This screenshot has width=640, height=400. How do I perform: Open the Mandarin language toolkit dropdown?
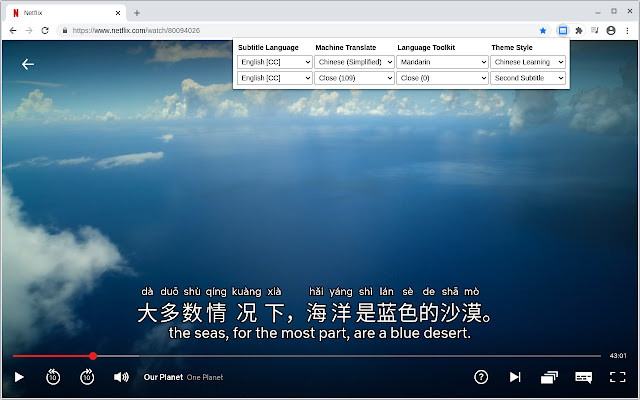coord(441,62)
